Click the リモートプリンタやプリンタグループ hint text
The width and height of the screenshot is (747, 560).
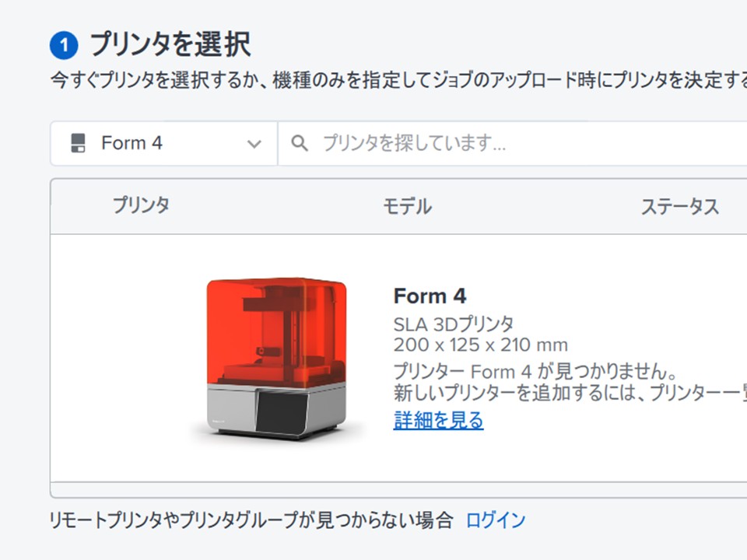point(251,520)
